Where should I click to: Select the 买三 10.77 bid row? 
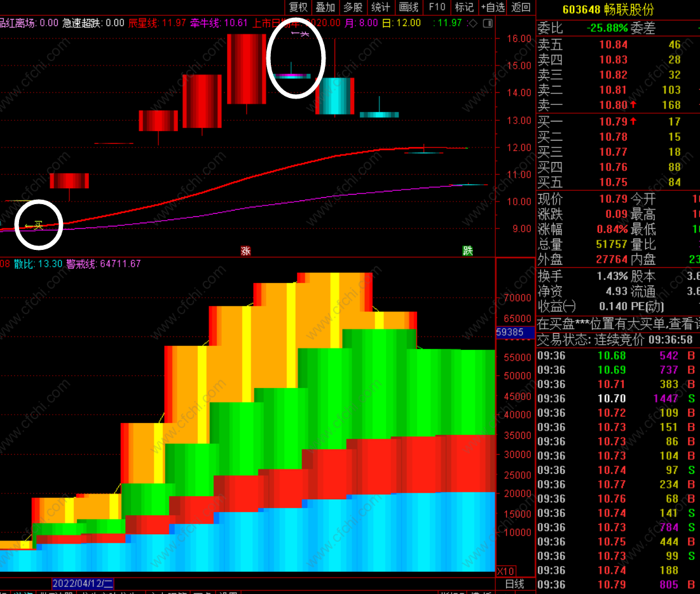click(x=618, y=152)
